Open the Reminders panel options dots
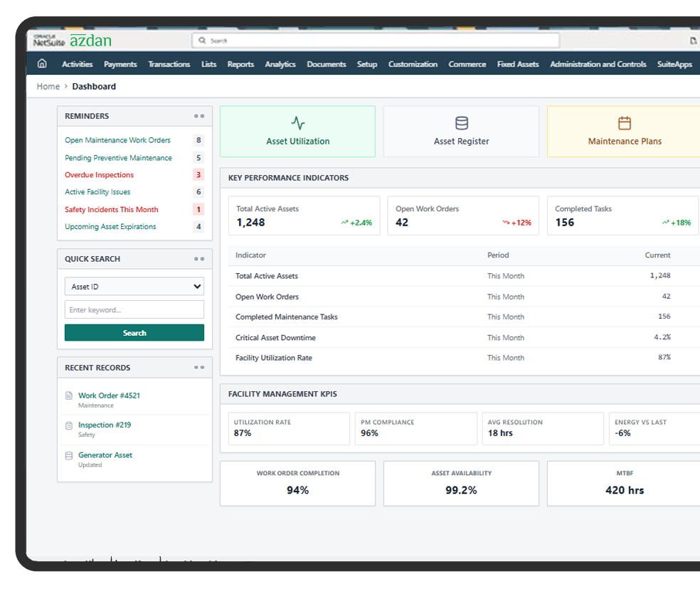Viewport: 700px width, 589px height. [199, 116]
